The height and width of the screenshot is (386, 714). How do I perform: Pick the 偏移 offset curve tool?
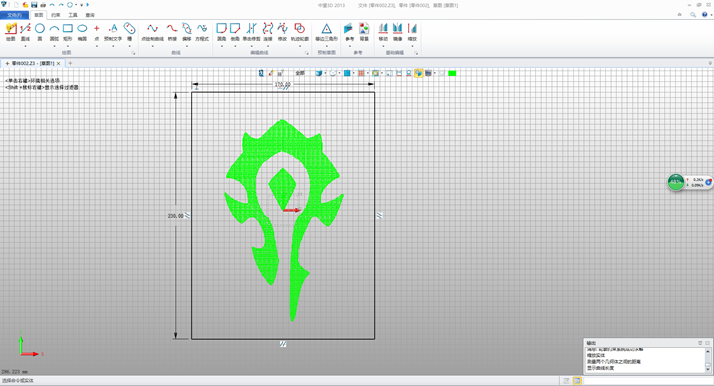click(x=187, y=32)
